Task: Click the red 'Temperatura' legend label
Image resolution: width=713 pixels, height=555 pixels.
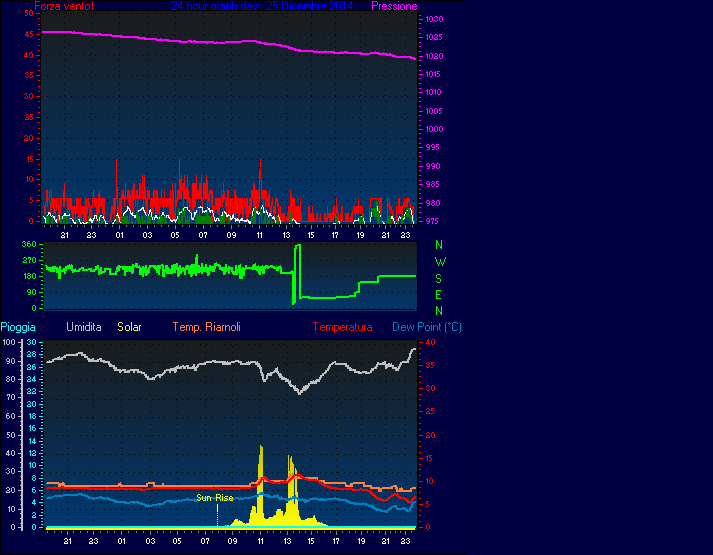Action: pos(342,327)
